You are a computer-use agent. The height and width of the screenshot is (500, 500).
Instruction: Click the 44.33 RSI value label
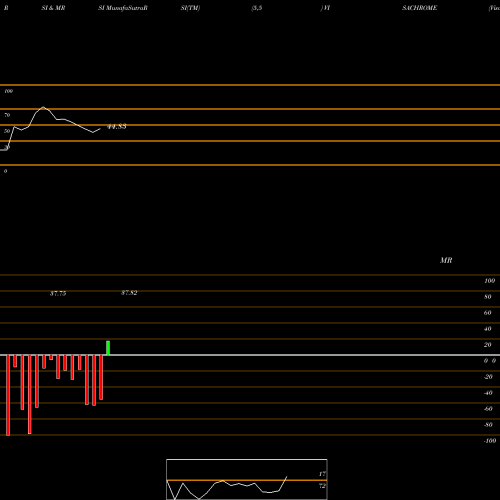tap(117, 127)
